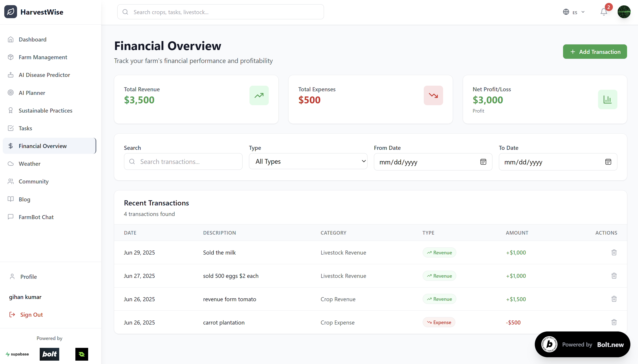638x364 pixels.
Task: Open calendar picker in To Date
Action: (x=608, y=162)
